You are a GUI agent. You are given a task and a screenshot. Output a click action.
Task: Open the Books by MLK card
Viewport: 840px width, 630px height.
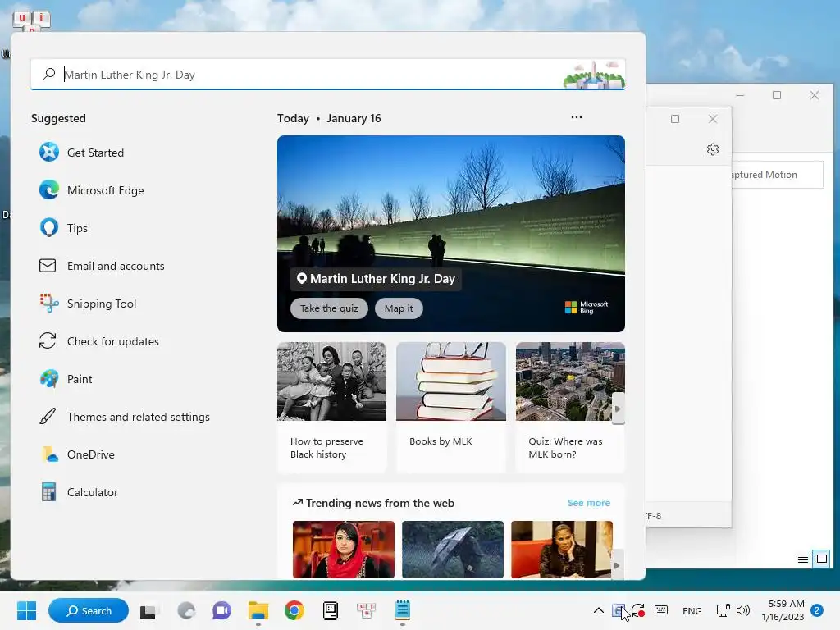point(451,408)
